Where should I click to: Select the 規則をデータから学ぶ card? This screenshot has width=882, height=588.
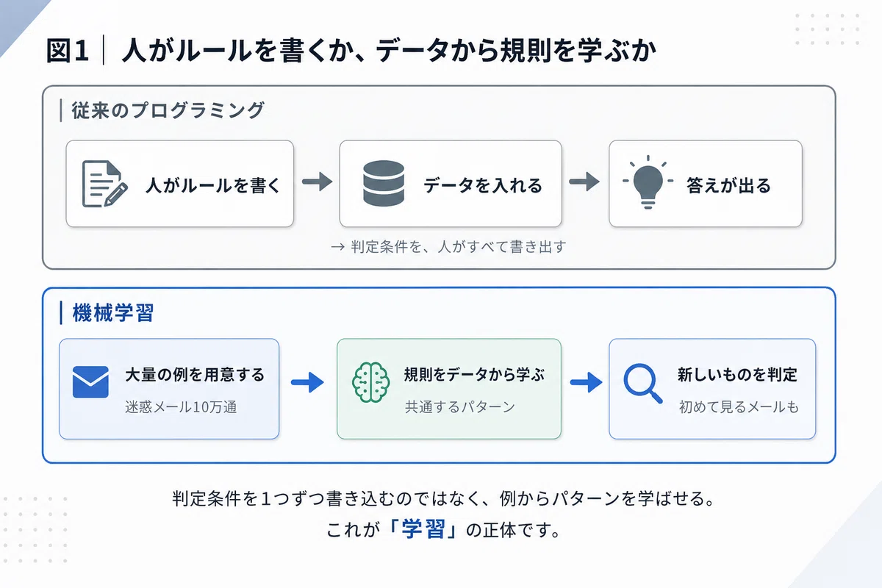click(449, 389)
